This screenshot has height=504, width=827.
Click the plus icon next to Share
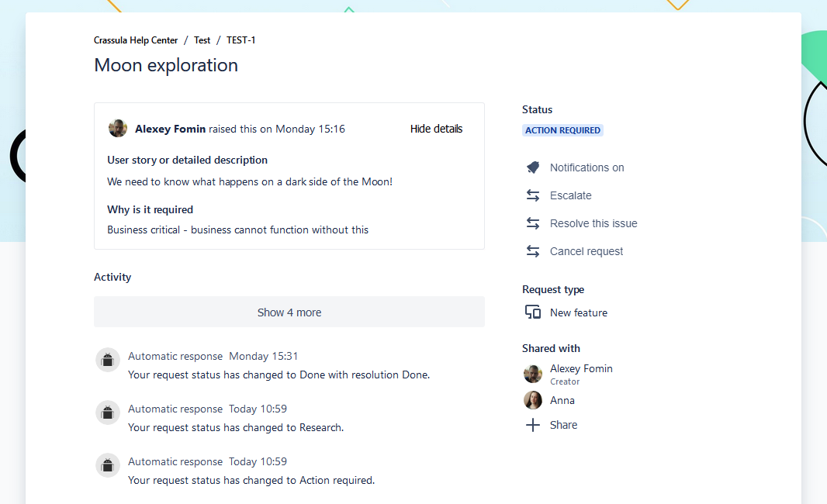point(533,425)
